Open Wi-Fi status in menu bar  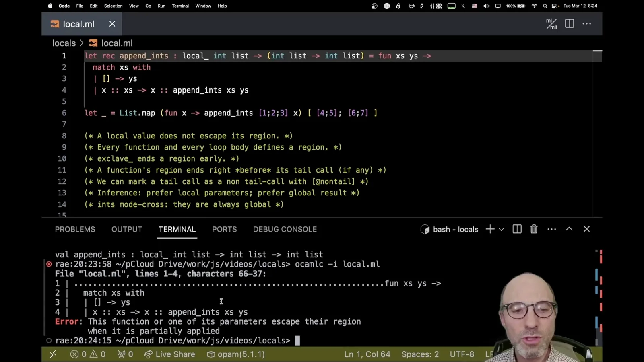(x=534, y=6)
